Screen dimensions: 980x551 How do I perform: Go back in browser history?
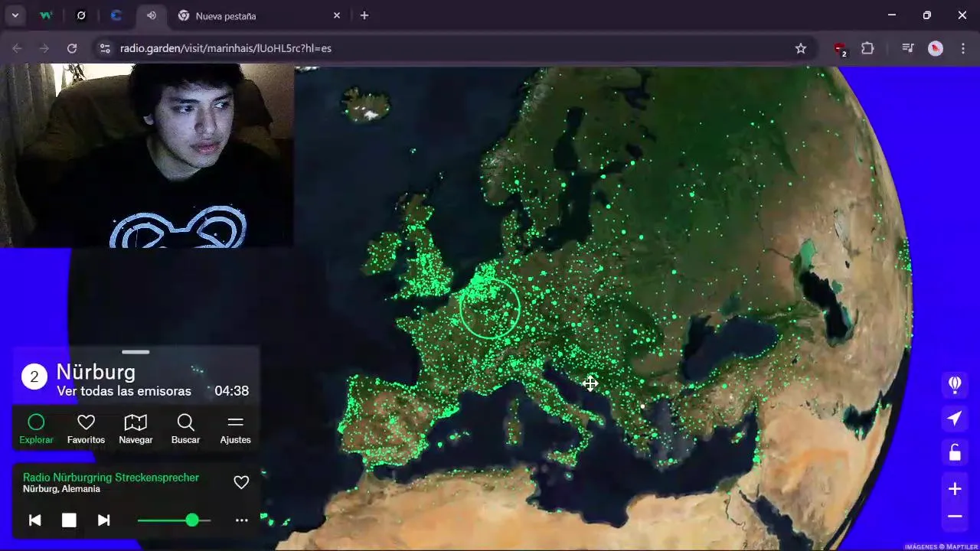click(x=17, y=48)
